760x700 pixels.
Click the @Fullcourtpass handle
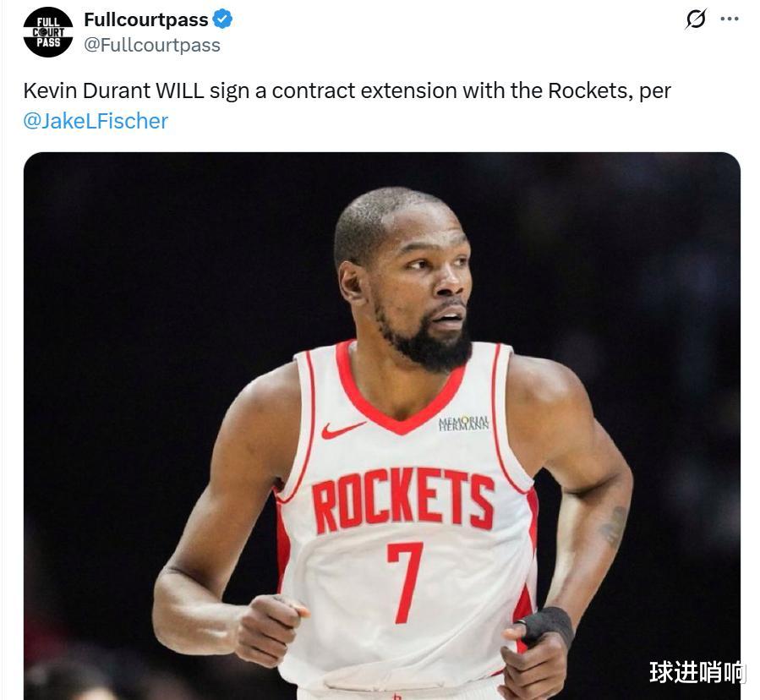point(152,45)
